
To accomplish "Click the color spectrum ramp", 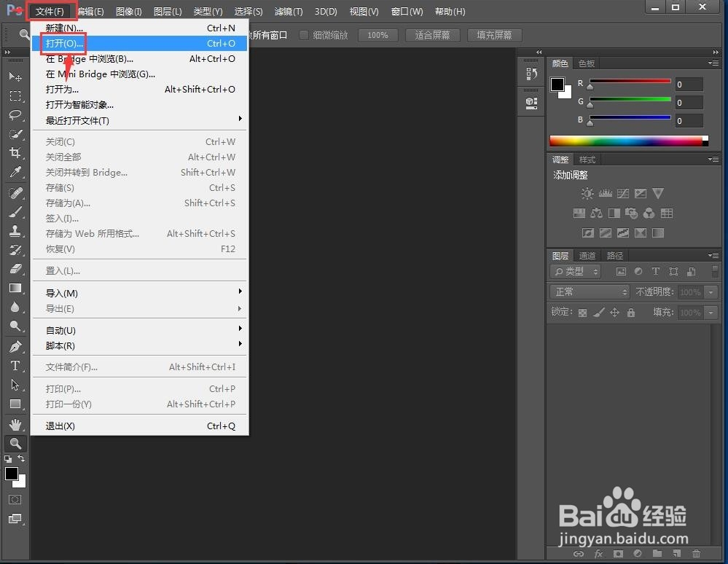I will (x=629, y=141).
